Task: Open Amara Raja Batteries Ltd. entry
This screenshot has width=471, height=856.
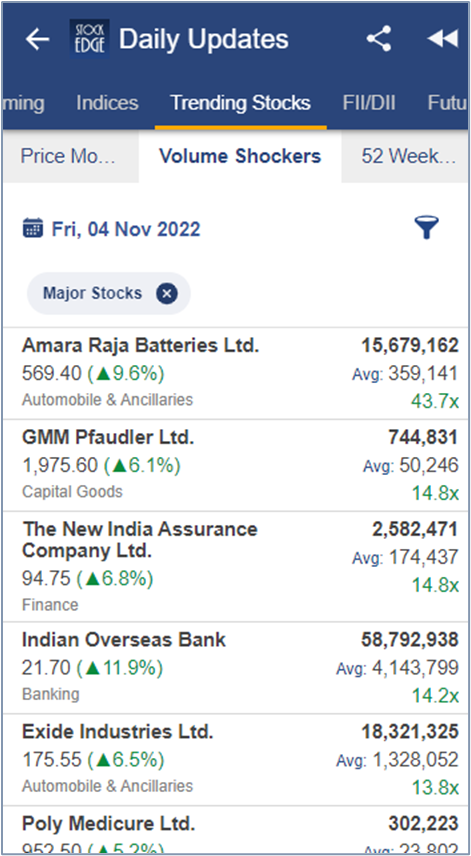Action: [235, 373]
